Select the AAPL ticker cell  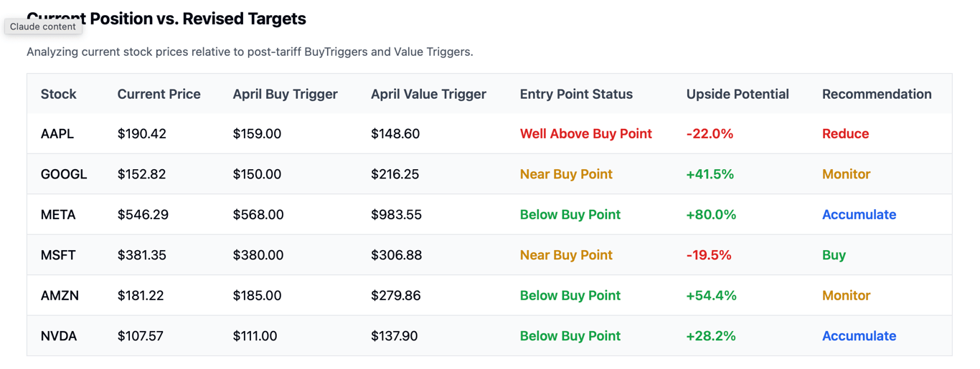coord(57,134)
